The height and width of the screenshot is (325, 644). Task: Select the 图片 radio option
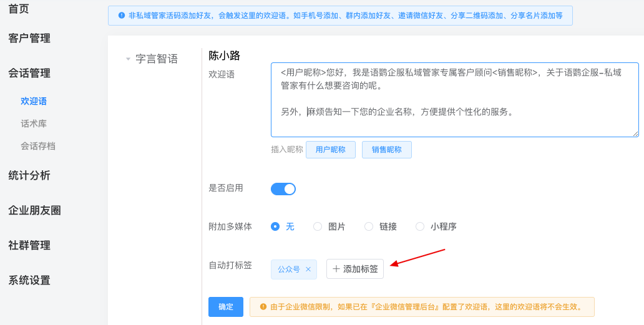(x=318, y=226)
